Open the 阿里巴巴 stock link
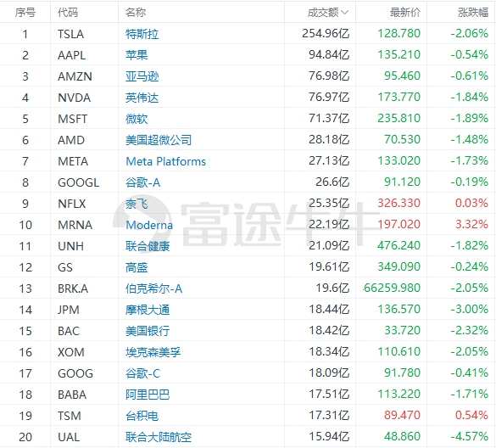 [148, 395]
